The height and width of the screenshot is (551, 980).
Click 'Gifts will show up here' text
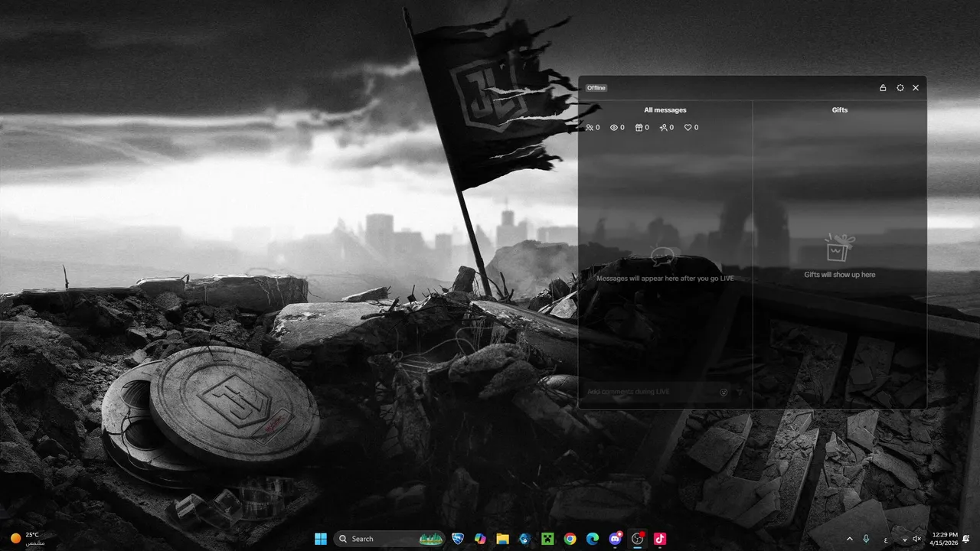840,275
